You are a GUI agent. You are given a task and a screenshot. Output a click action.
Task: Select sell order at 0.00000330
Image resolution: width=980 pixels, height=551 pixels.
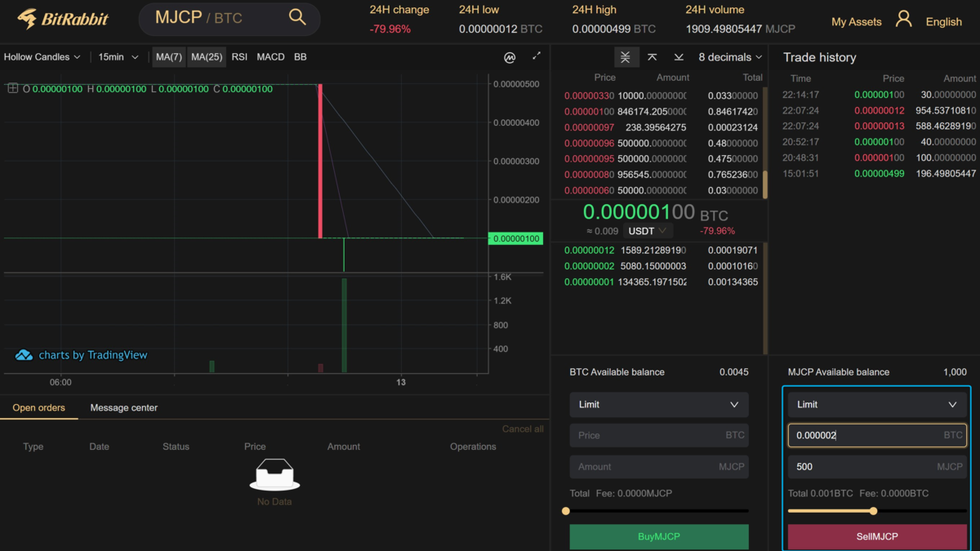click(660, 96)
